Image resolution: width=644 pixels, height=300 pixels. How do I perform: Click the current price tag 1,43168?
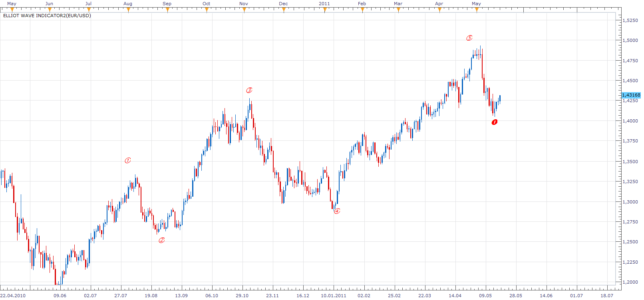pos(631,95)
